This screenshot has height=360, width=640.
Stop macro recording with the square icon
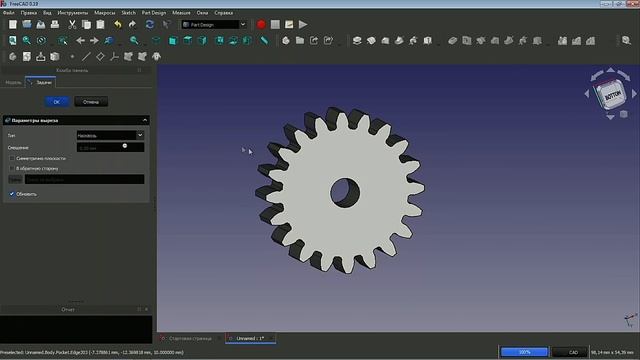(x=275, y=24)
